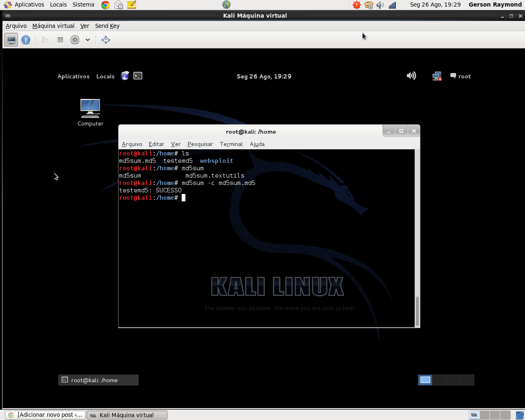Click the Run virtual machine play icon
The height and width of the screenshot is (420, 525).
click(x=46, y=40)
